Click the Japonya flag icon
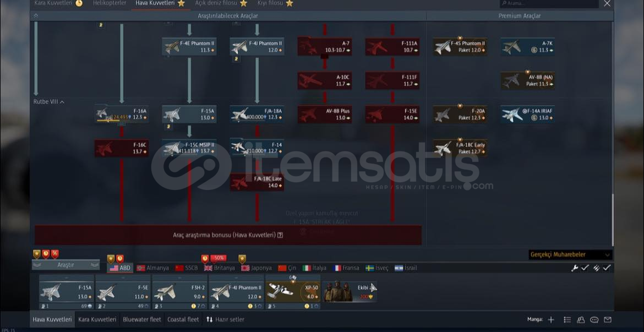Image resolution: width=644 pixels, height=332 pixels. 245,268
